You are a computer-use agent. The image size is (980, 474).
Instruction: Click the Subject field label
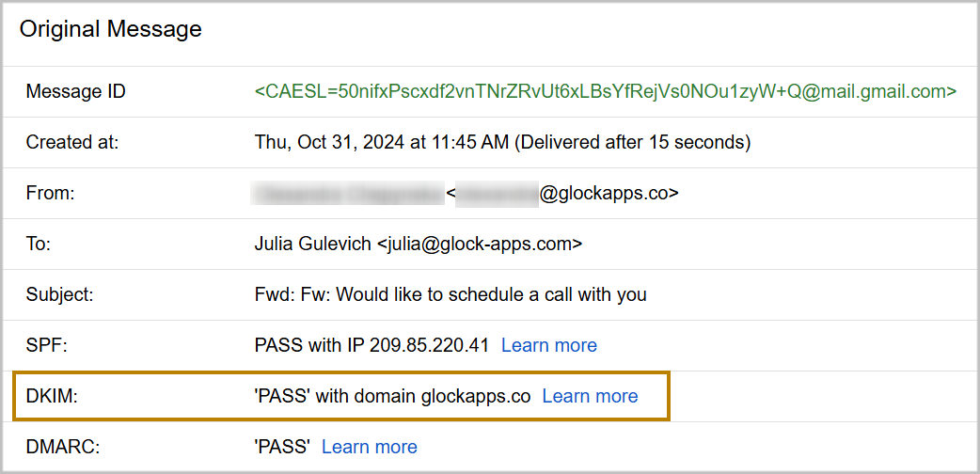coord(60,295)
